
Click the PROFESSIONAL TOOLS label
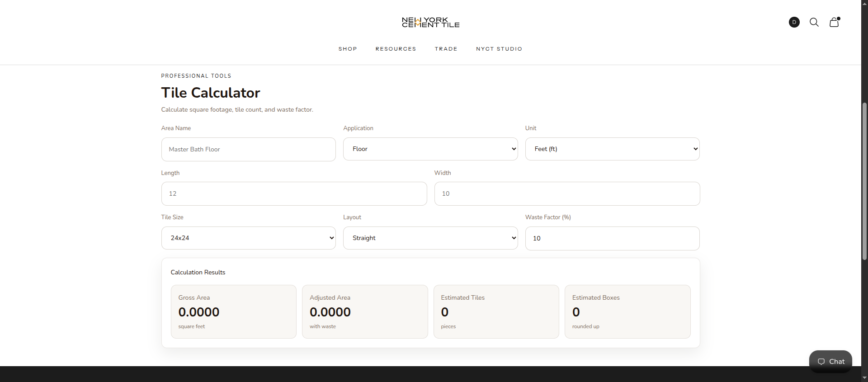coord(196,76)
